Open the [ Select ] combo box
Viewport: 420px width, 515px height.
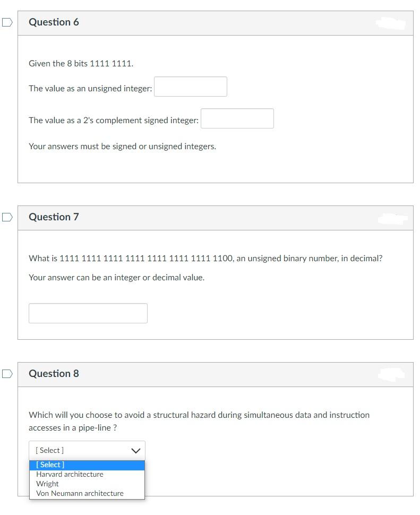point(80,450)
